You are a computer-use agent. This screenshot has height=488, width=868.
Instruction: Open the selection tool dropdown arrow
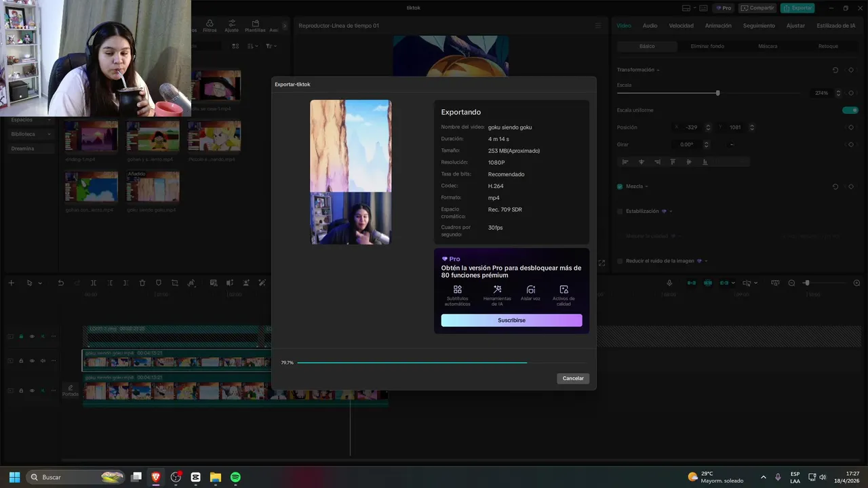[40, 283]
